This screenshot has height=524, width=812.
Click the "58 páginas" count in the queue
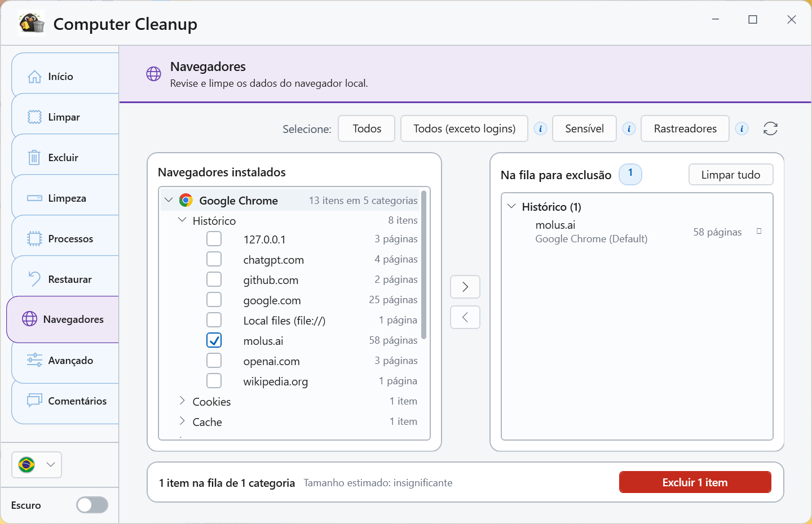pyautogui.click(x=717, y=232)
